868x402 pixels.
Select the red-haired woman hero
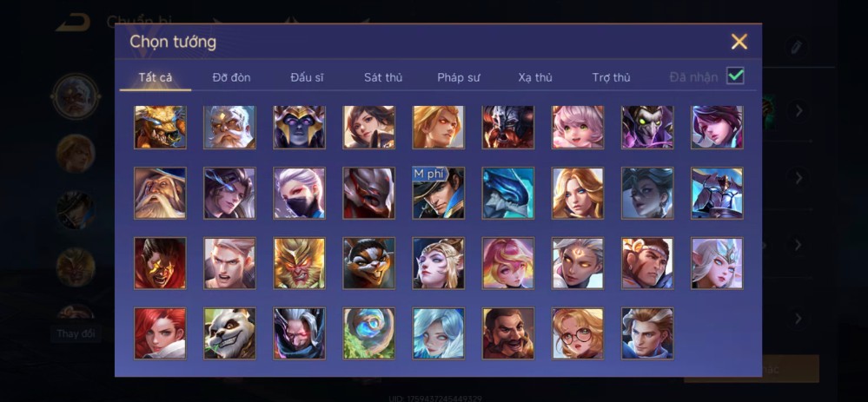(161, 333)
